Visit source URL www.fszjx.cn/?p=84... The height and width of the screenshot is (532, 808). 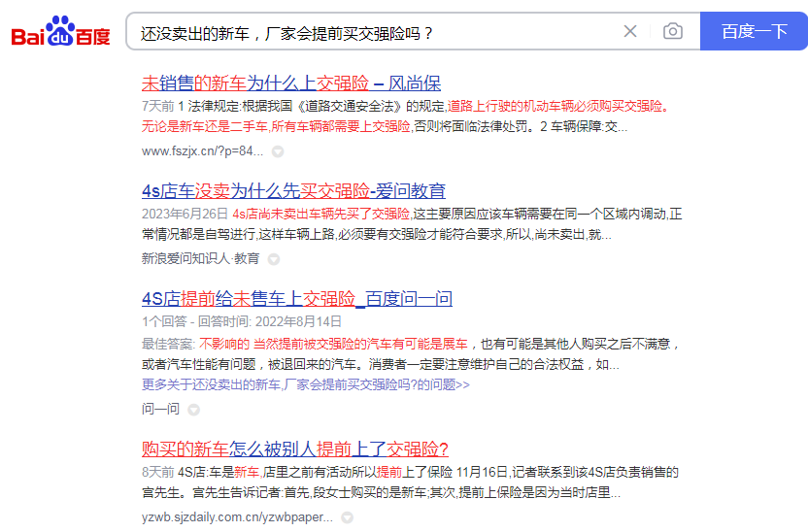coord(202,150)
